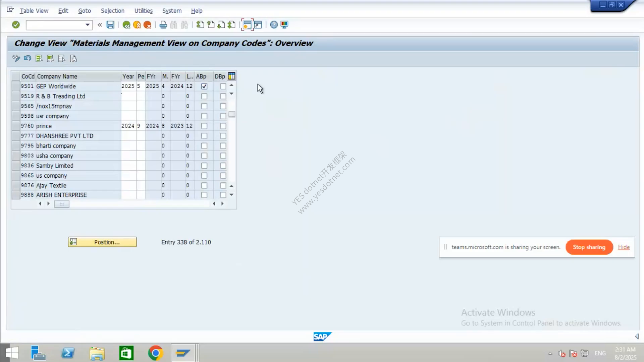644x362 pixels.
Task: Save using the floppy disk icon
Action: point(110,24)
